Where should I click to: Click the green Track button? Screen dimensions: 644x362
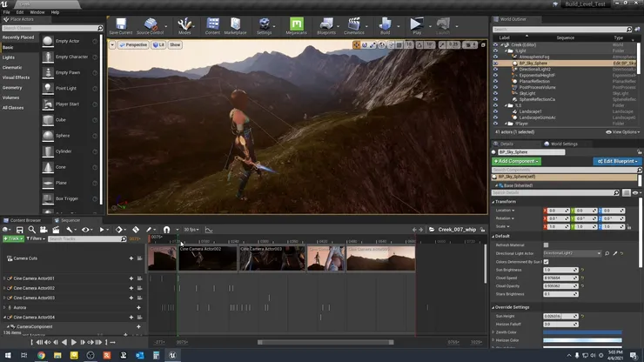click(x=13, y=238)
